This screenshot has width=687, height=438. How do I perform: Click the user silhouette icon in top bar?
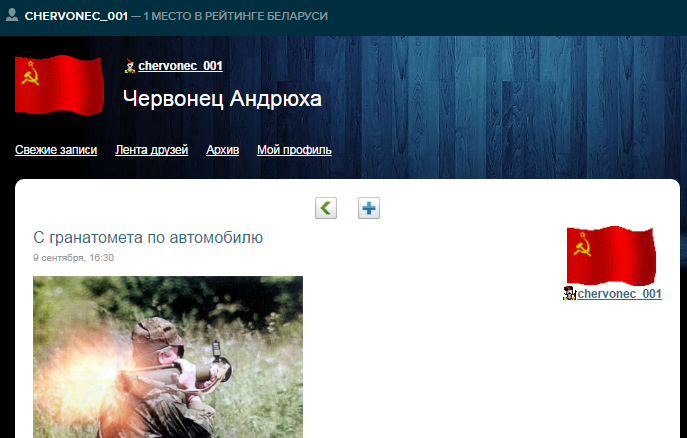point(12,15)
